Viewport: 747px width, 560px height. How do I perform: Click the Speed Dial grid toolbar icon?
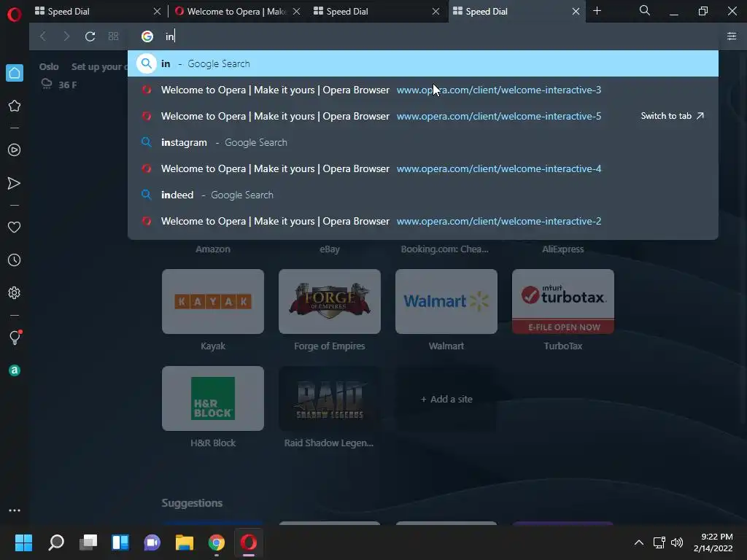coord(113,36)
